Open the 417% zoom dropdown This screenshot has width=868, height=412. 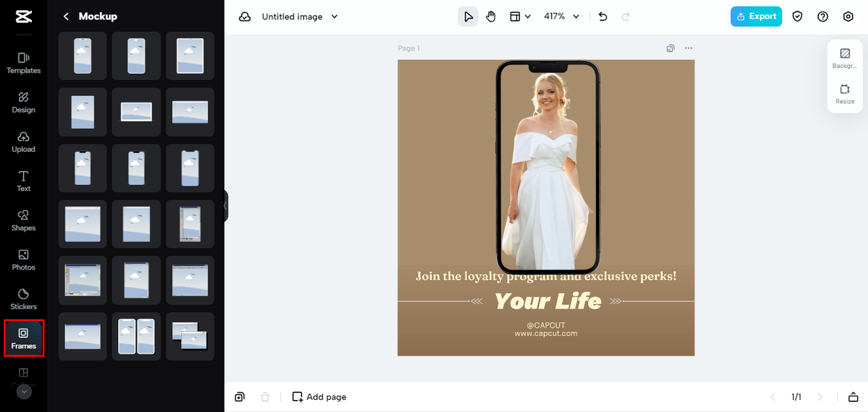[561, 16]
